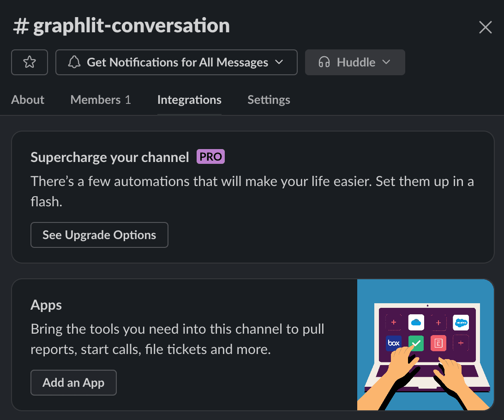
Task: Go to the Settings tab
Action: (x=269, y=100)
